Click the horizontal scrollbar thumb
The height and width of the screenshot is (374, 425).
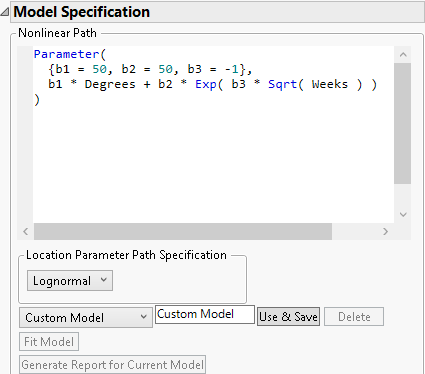(x=183, y=231)
